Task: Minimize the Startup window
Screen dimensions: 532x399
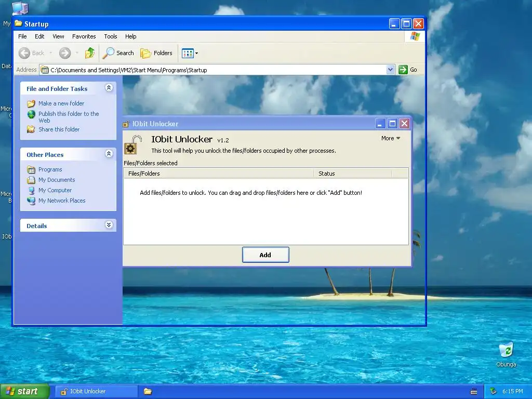Action: (x=394, y=24)
